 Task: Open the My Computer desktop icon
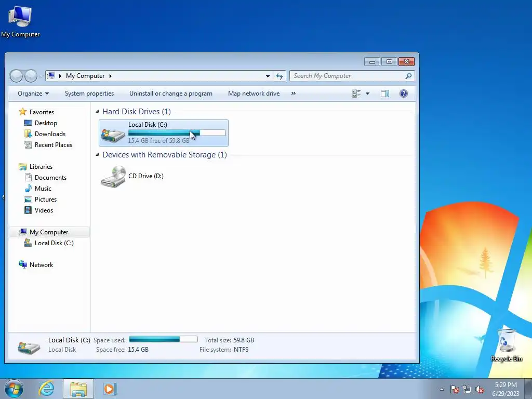[20, 21]
